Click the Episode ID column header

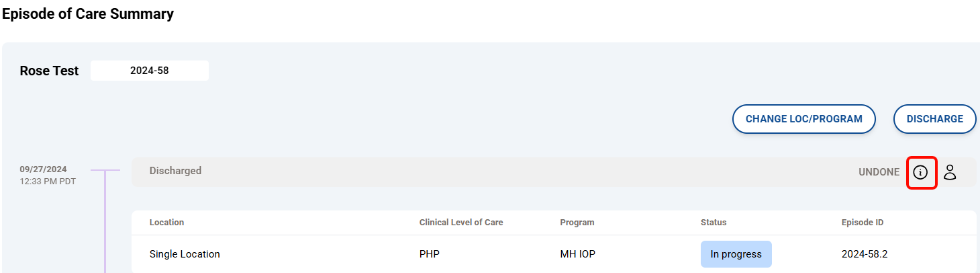[x=863, y=222]
